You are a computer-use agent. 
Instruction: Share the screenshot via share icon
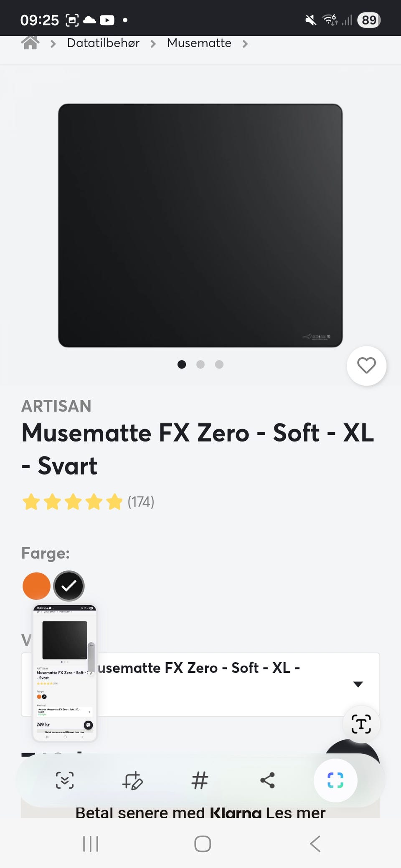click(x=267, y=780)
